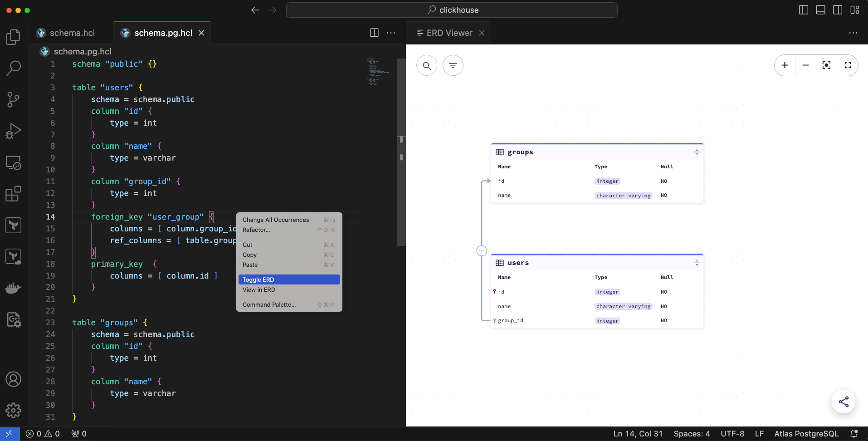Click the filter icon in the ERD viewer

453,65
